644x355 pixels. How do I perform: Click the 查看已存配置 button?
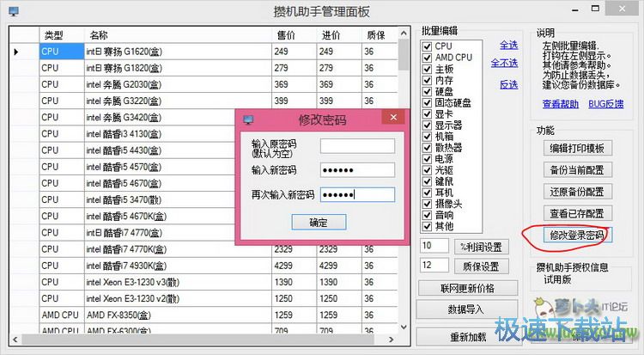(x=578, y=213)
